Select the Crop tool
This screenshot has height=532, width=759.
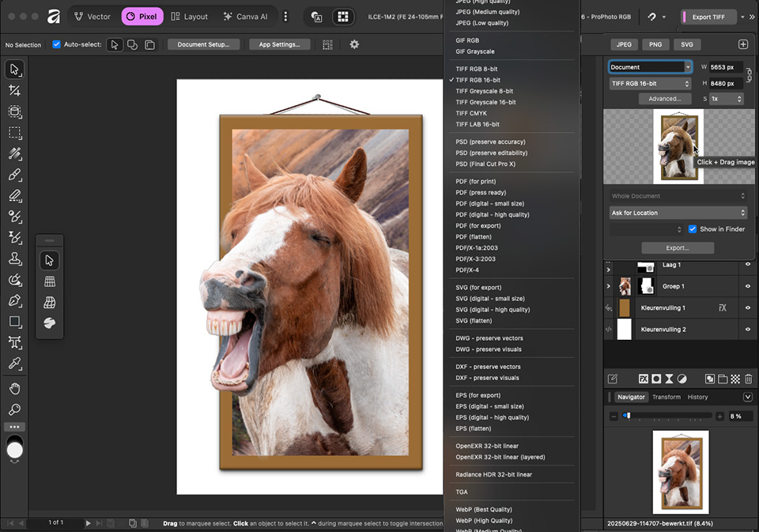coord(14,91)
